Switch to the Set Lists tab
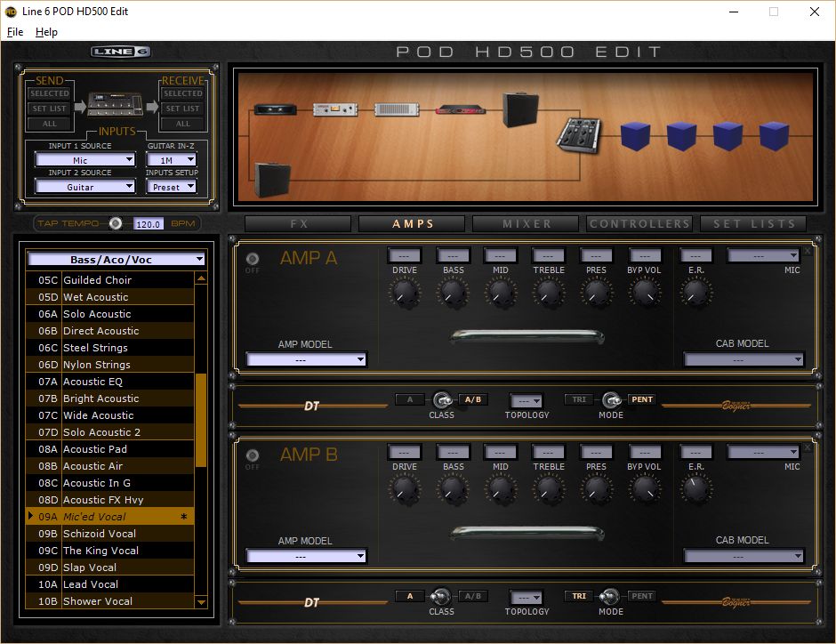The height and width of the screenshot is (644, 836). click(753, 224)
